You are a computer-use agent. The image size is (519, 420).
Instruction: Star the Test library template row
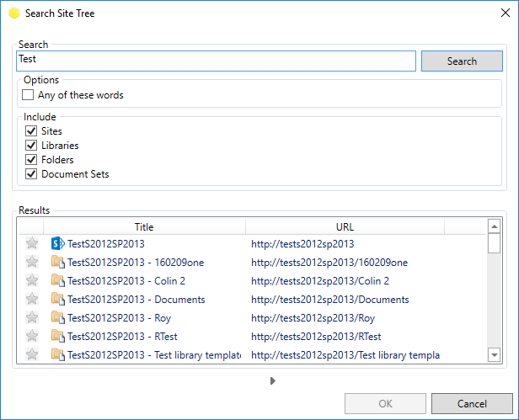tap(32, 354)
